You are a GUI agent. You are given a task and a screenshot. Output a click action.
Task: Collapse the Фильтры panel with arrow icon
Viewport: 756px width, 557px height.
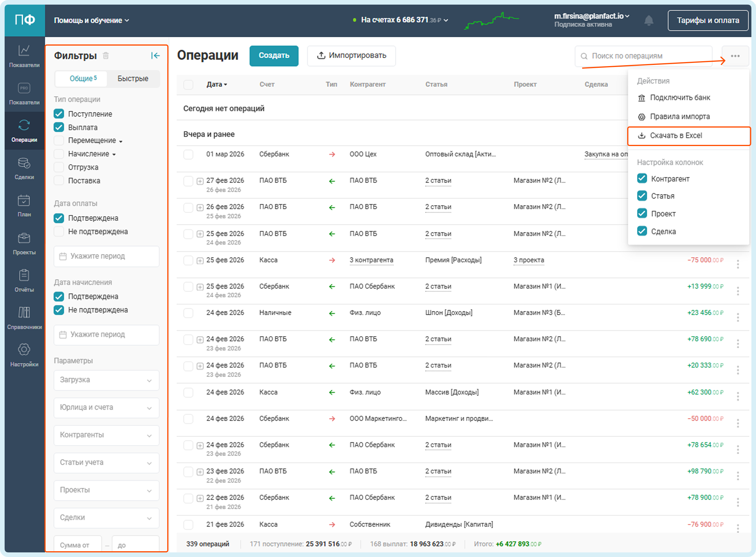(x=155, y=56)
